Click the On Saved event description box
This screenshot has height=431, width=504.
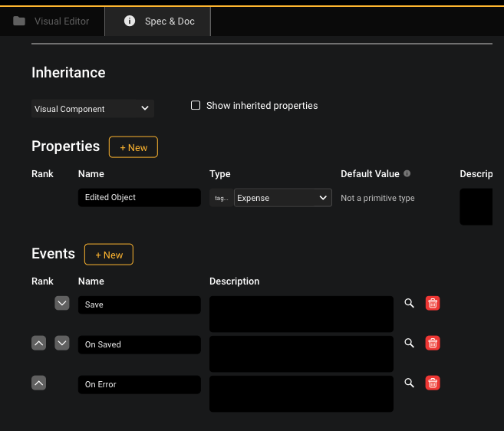[x=301, y=354]
